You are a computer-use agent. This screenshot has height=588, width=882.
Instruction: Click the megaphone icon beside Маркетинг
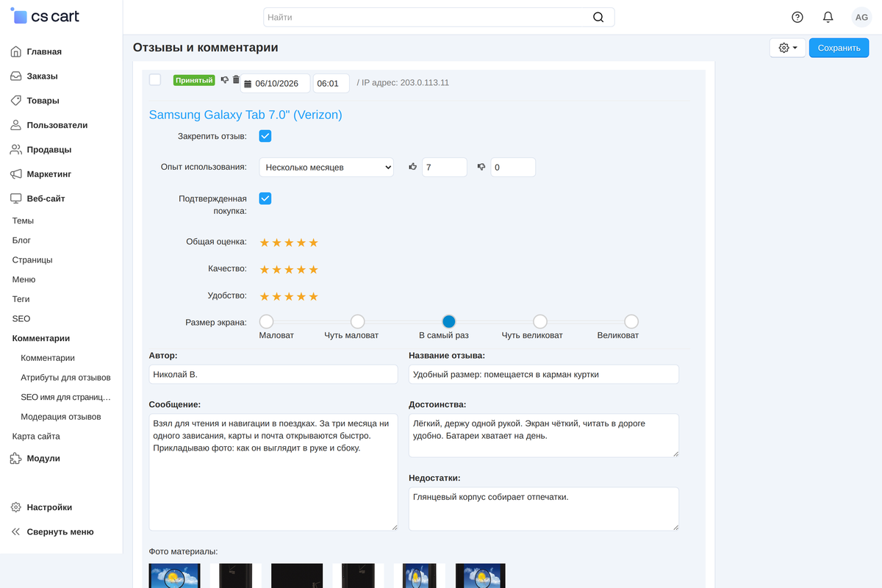point(16,174)
